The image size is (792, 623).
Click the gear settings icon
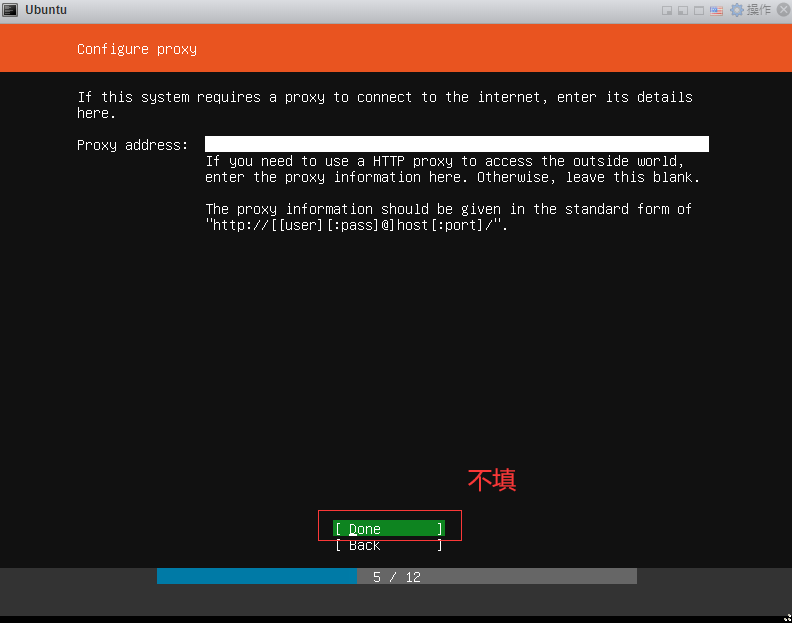point(737,10)
